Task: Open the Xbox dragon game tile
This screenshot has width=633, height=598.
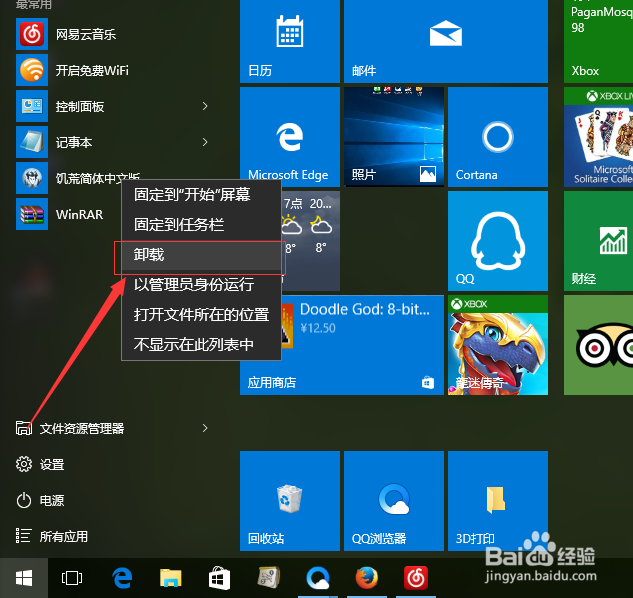Action: [498, 345]
